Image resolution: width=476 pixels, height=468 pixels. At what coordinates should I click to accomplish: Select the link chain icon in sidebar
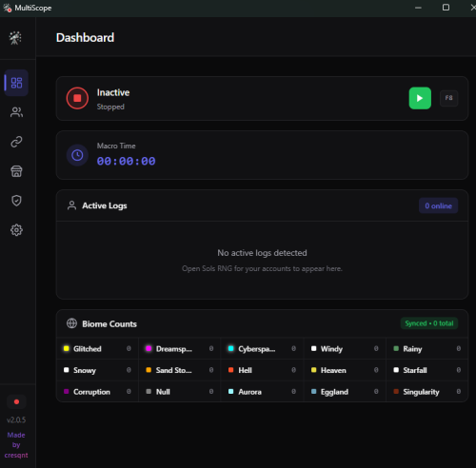(x=16, y=142)
